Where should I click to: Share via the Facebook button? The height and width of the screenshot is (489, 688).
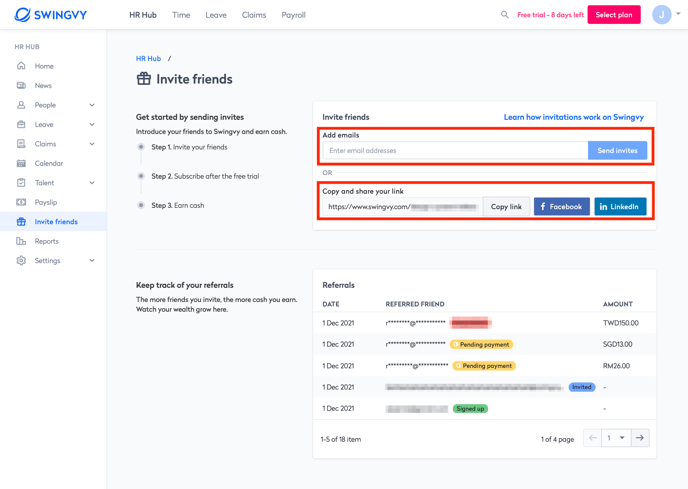tap(561, 207)
